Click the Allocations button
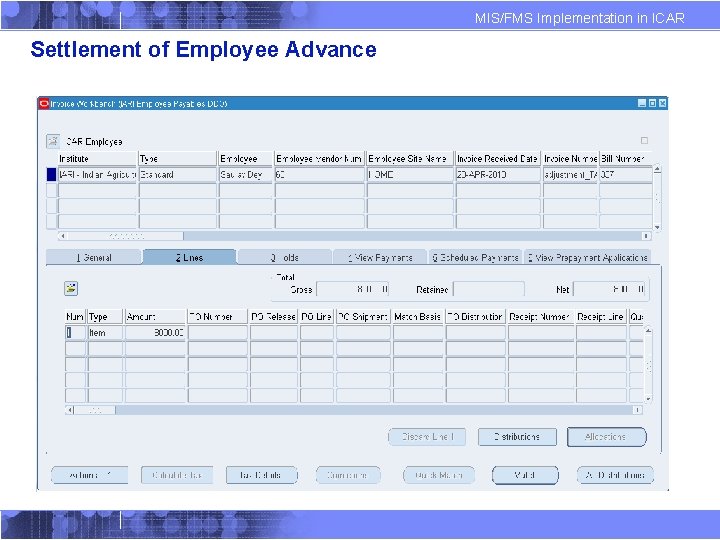720x540 pixels. coord(607,437)
